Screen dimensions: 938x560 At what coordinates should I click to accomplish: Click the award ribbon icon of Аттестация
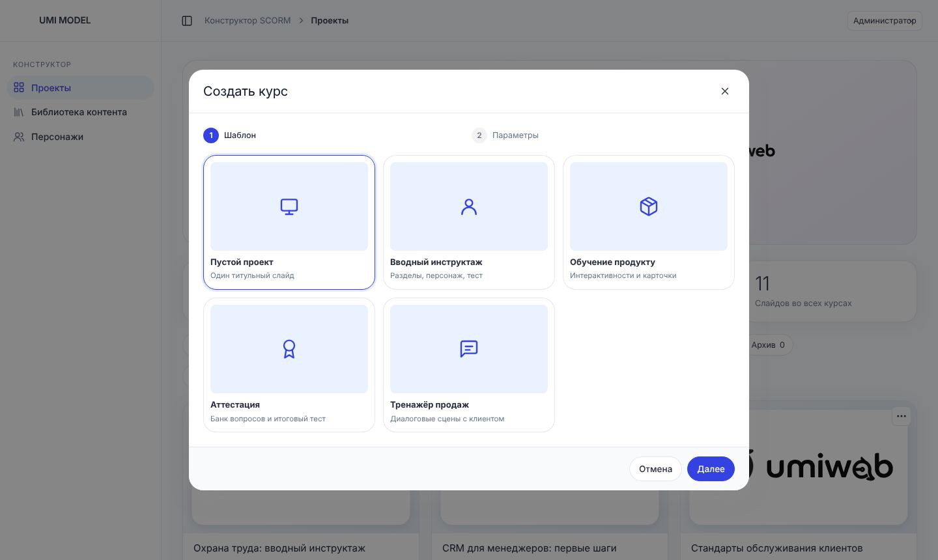pos(289,349)
